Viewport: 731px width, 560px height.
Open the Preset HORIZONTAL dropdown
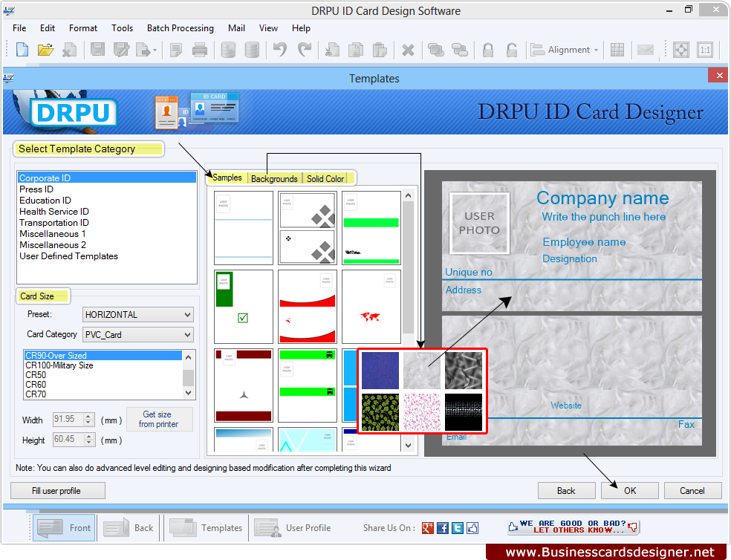[138, 315]
